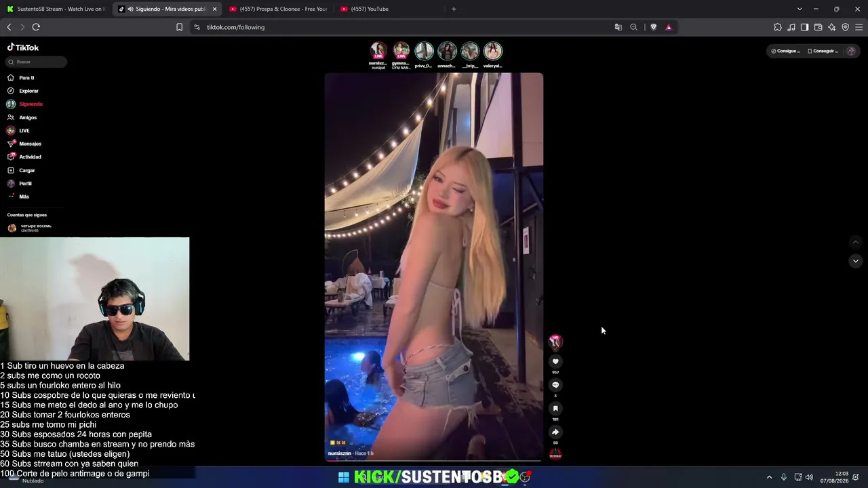This screenshot has width=868, height=488.
Task: Toggle the browser sidebar panel
Action: [x=804, y=27]
